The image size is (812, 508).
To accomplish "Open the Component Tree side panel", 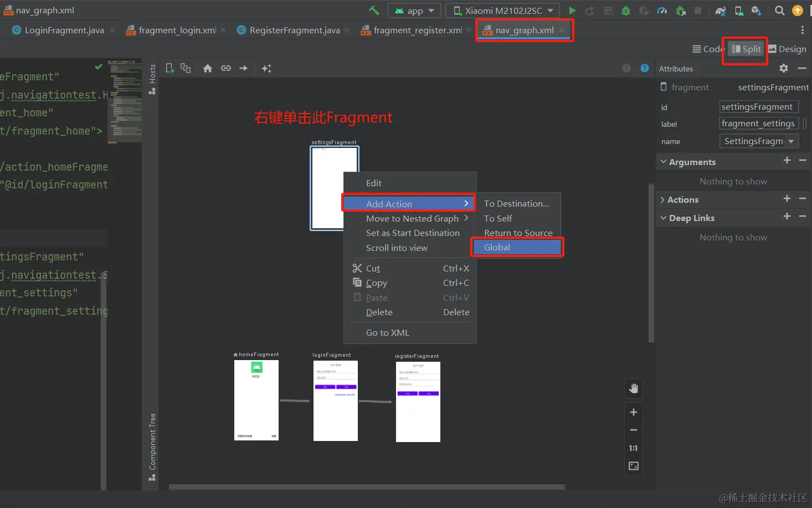I will coord(152,447).
